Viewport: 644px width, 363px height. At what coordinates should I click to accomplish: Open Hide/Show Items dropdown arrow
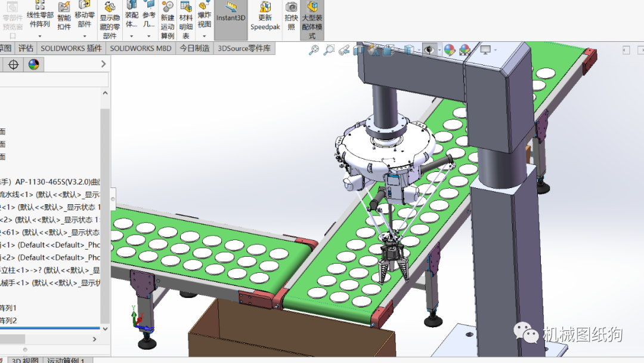(x=439, y=50)
